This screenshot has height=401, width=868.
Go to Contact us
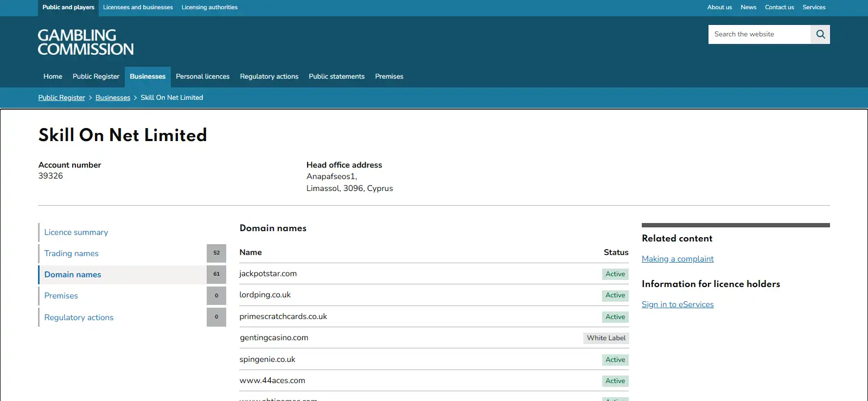(779, 8)
